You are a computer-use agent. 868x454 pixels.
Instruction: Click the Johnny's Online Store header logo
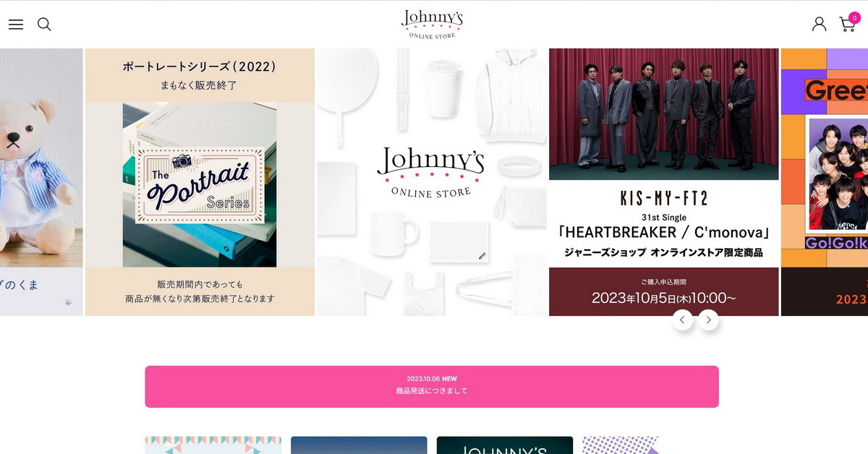pyautogui.click(x=432, y=24)
